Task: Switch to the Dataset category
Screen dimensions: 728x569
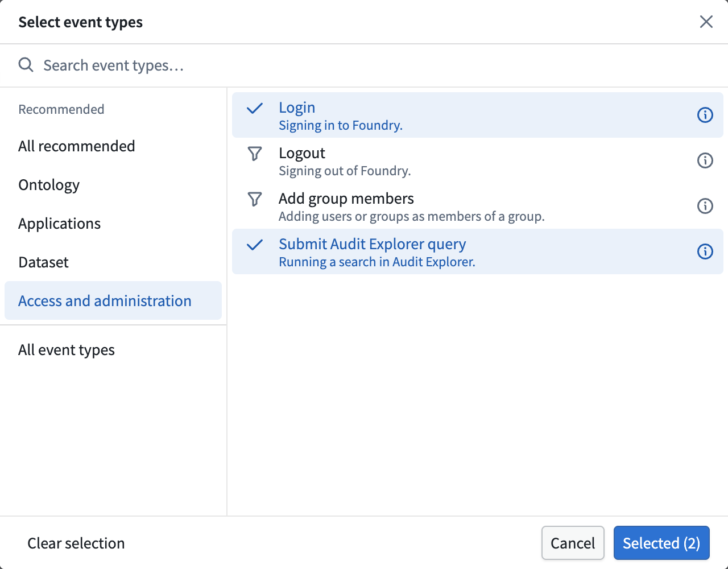Action: tap(113, 262)
